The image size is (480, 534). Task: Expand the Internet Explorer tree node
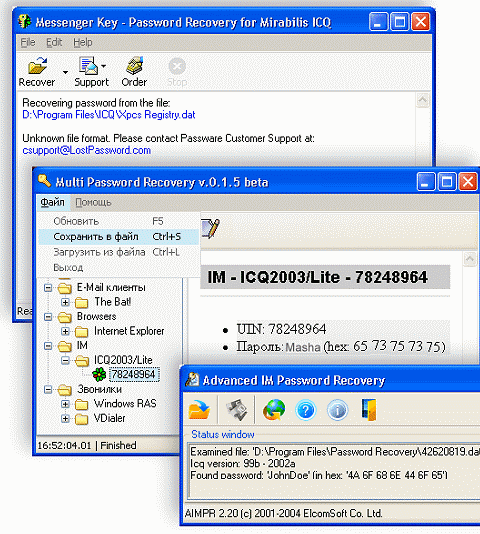pos(65,331)
